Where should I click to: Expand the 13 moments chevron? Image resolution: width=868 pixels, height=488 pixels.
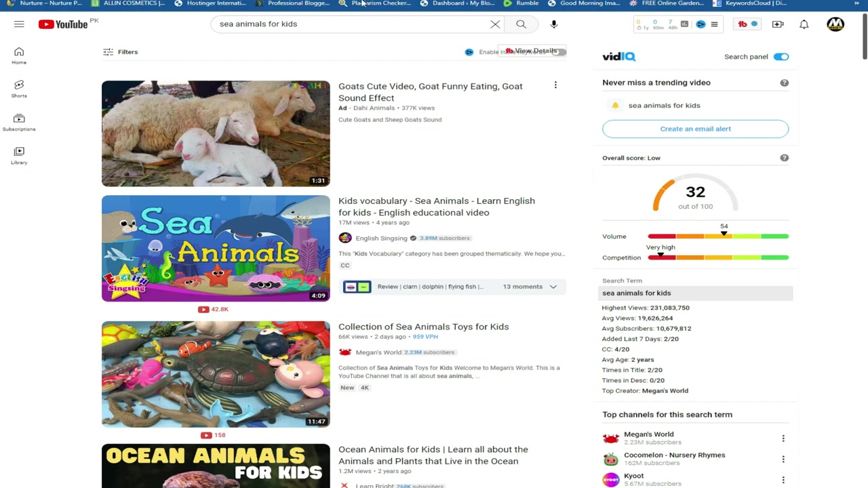[x=553, y=287]
